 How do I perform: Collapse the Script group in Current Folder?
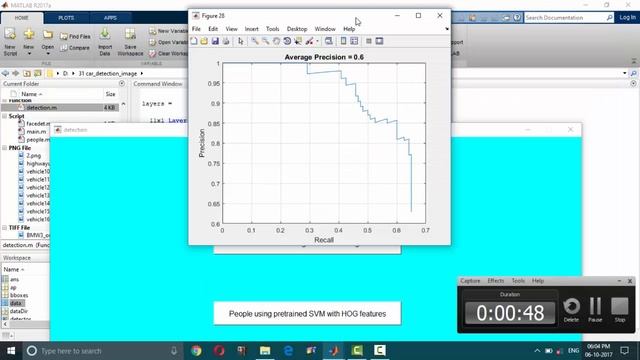[4, 116]
